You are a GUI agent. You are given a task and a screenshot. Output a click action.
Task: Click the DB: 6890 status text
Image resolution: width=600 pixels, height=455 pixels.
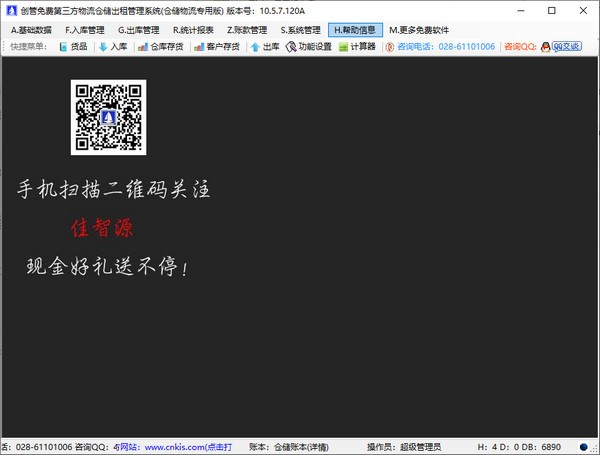pyautogui.click(x=543, y=447)
